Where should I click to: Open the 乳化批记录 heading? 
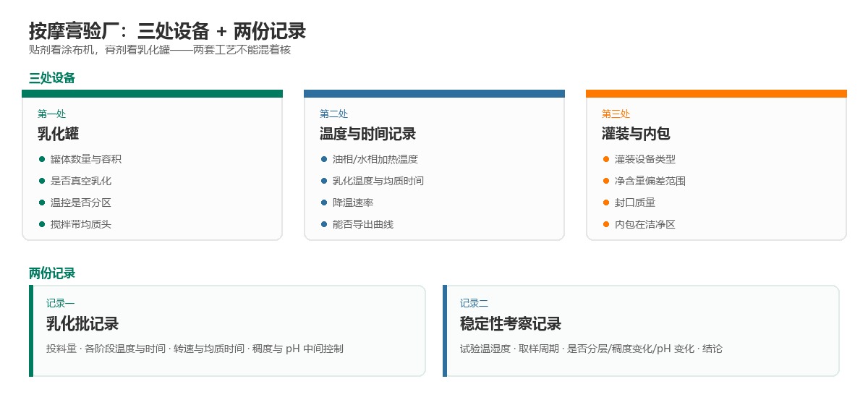point(82,323)
